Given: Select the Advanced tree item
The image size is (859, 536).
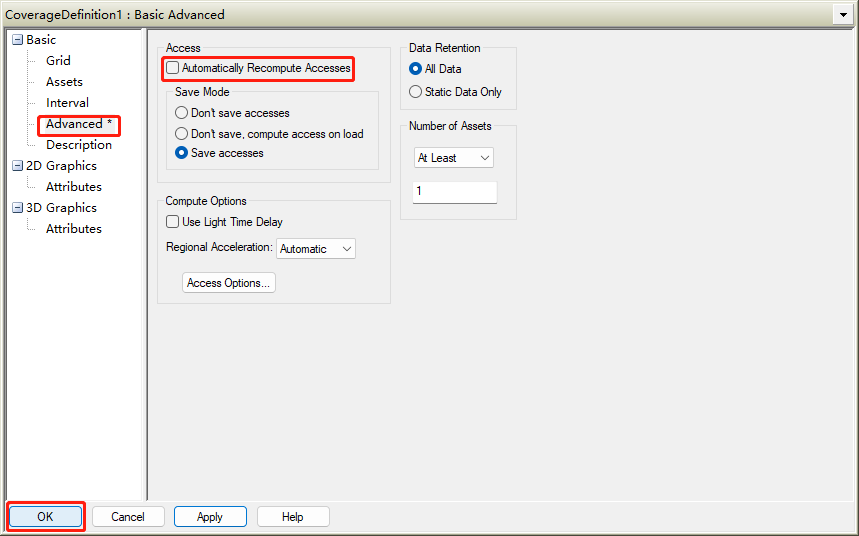Looking at the screenshot, I should coord(74,124).
